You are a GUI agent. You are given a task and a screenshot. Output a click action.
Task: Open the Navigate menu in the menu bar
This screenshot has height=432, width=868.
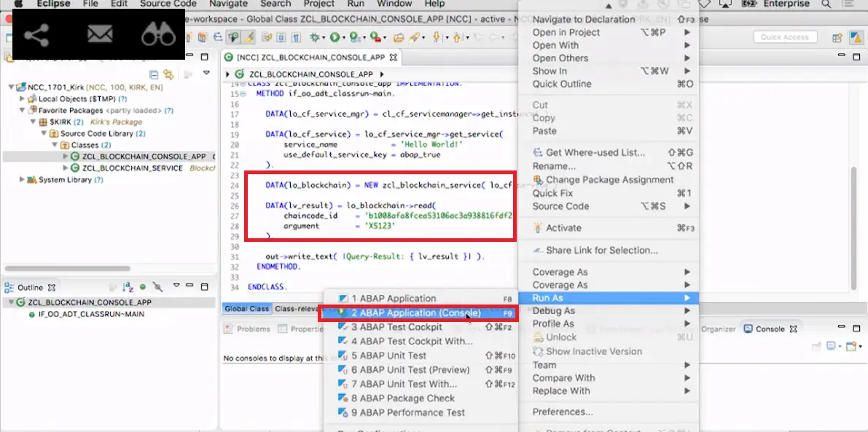228,4
